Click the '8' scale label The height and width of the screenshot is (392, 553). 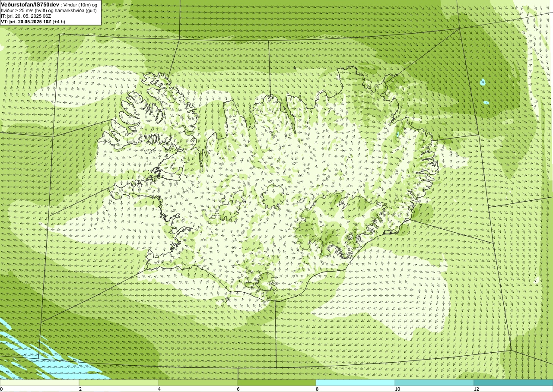[317, 389]
